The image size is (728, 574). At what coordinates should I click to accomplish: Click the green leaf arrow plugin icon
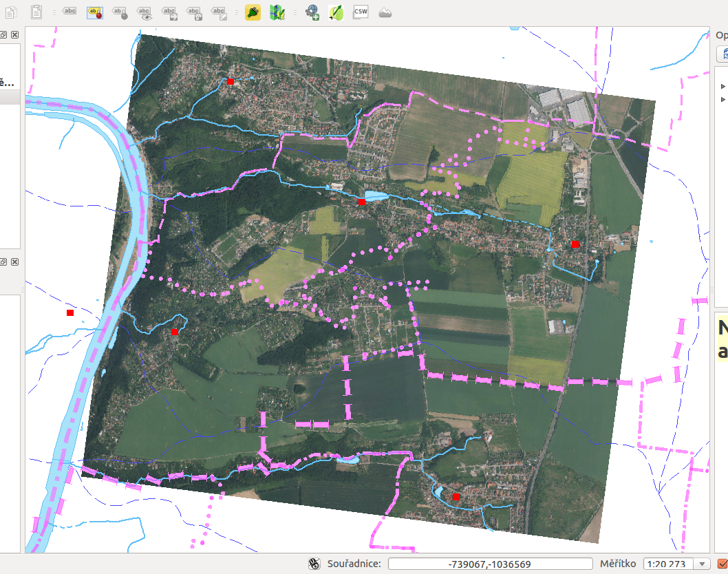(336, 12)
